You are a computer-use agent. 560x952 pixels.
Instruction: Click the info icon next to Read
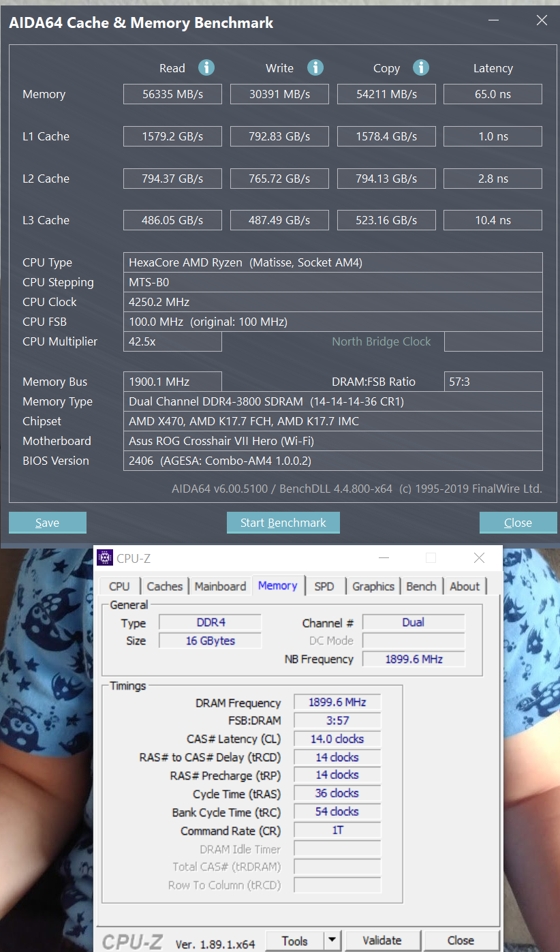[206, 67]
